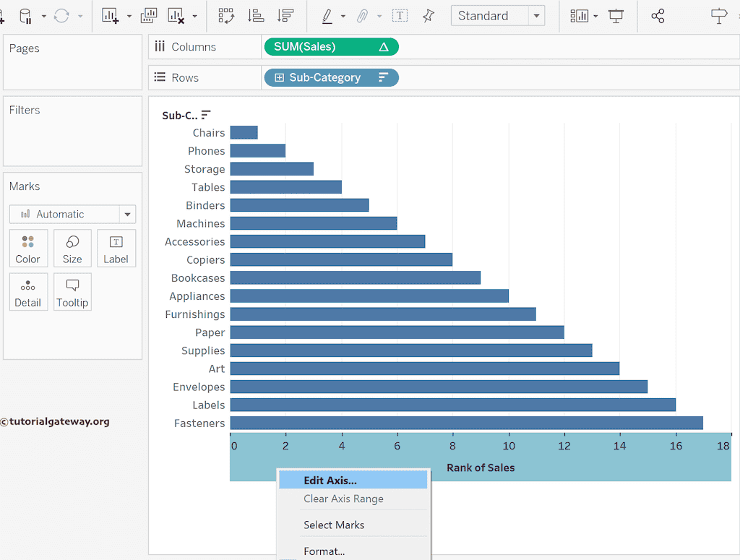The width and height of the screenshot is (740, 560).
Task: Click the New Worksheet toolbar icon
Action: pos(111,16)
